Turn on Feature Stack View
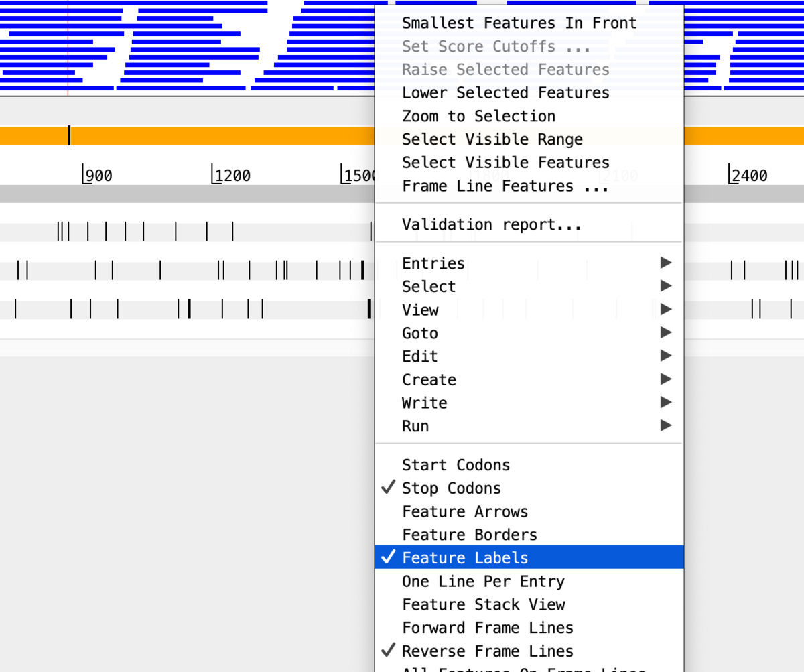The width and height of the screenshot is (804, 672). [x=529, y=604]
